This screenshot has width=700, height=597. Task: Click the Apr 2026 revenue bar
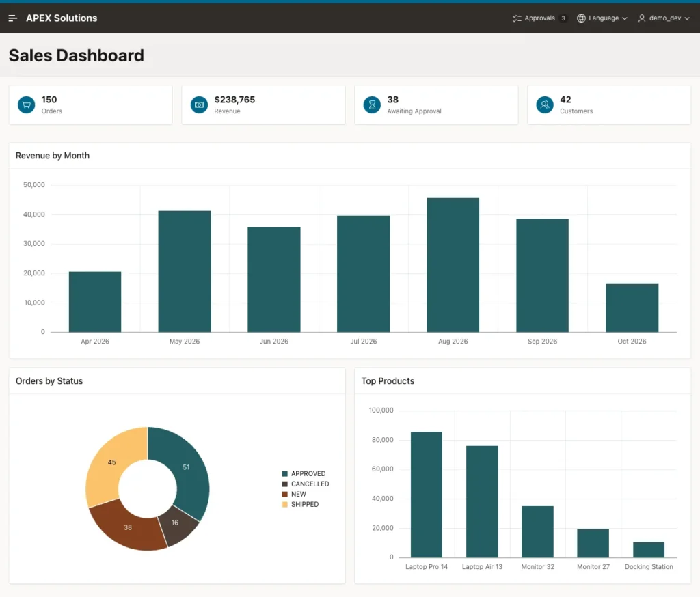pos(94,302)
